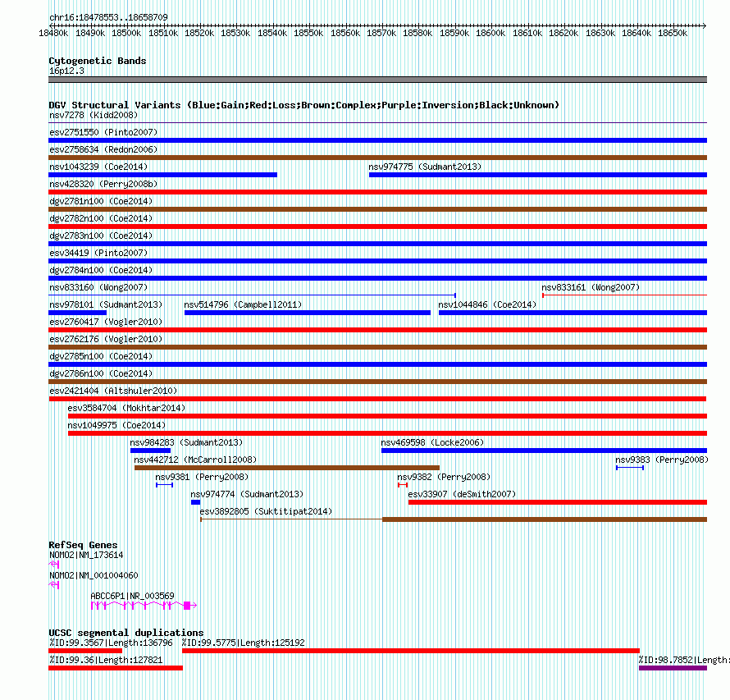
Task: Select the NOMO2|NM_173614 gene label
Action: (x=86, y=555)
